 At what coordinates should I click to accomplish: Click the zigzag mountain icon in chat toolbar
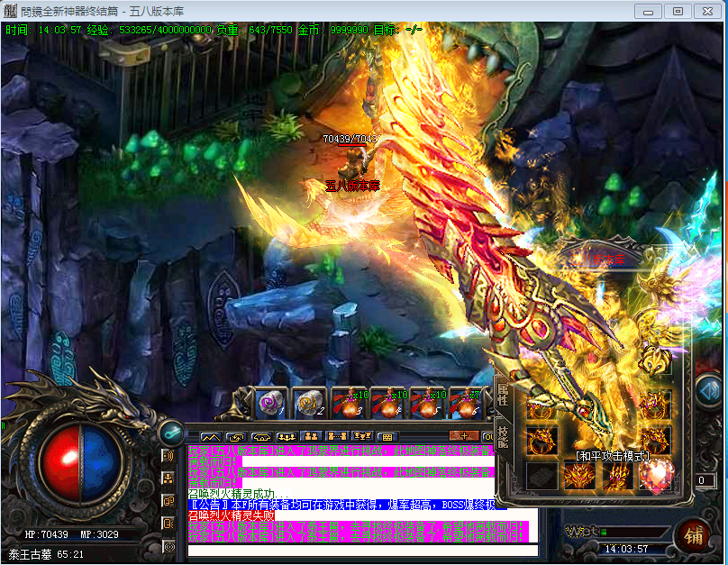pos(210,437)
